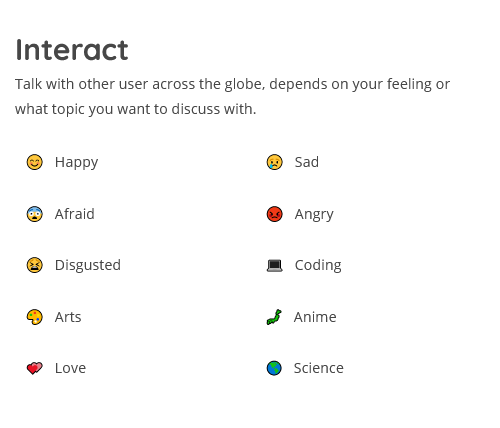Join the Angry conversation
Viewport: 500px width, 428px height.
314,215
